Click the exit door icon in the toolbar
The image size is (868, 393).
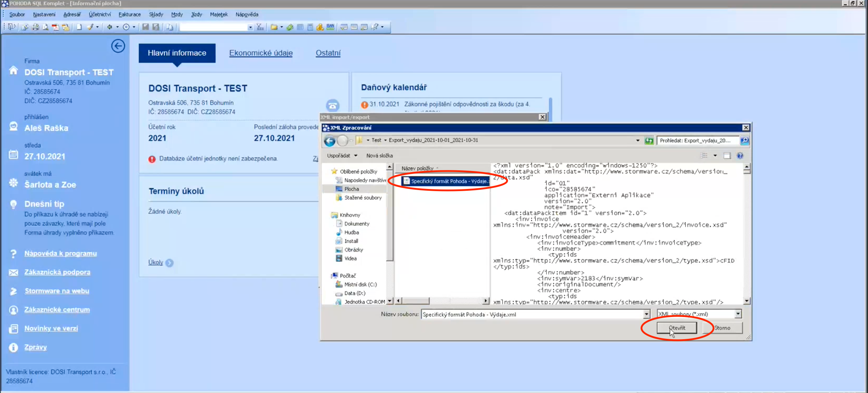tap(12, 27)
